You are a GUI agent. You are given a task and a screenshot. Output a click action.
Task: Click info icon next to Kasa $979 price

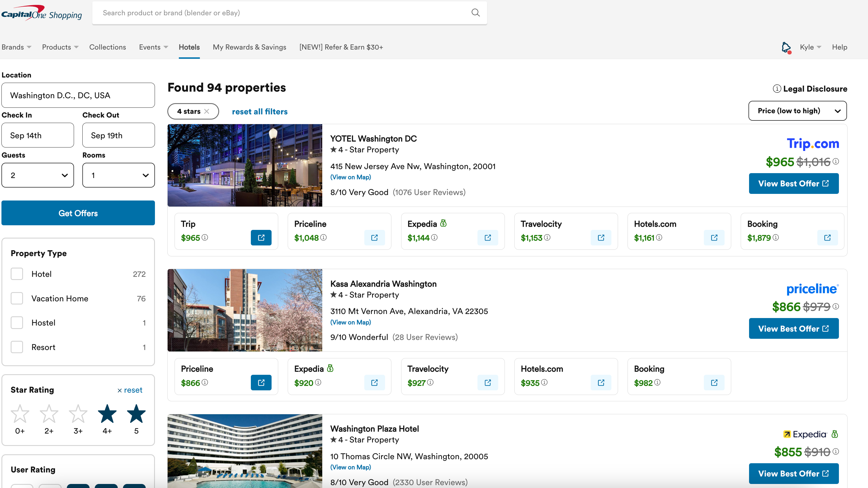[x=836, y=306]
